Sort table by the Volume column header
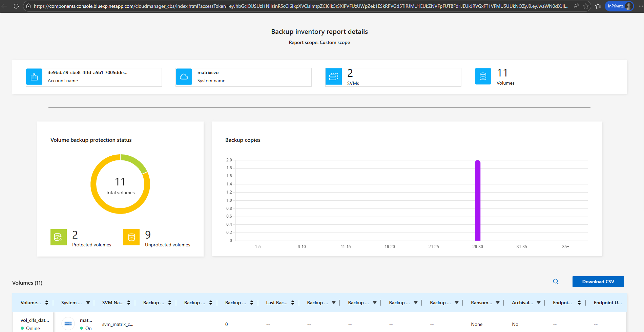The image size is (644, 332). (47, 303)
